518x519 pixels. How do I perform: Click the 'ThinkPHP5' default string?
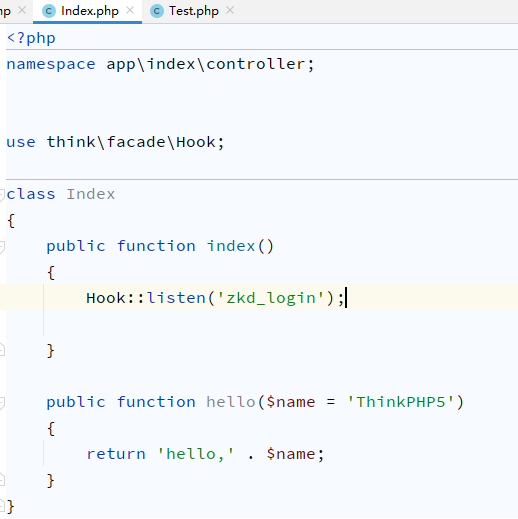tap(401, 402)
